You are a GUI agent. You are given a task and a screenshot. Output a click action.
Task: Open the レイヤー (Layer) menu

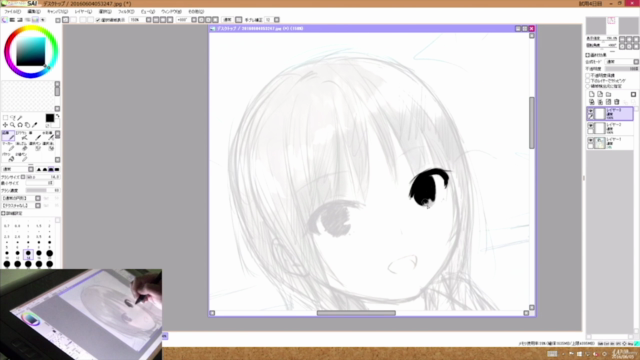pyautogui.click(x=83, y=11)
